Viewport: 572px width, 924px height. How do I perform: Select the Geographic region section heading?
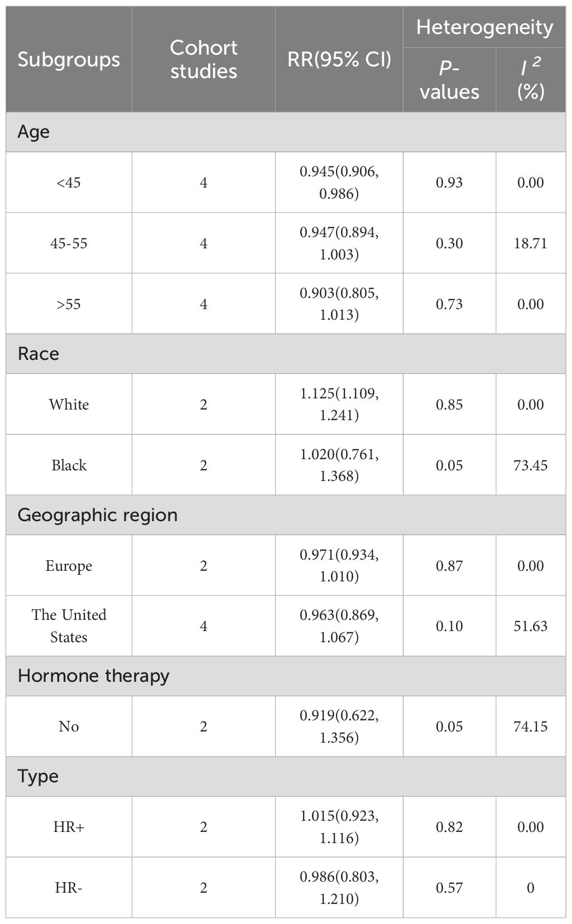98,515
